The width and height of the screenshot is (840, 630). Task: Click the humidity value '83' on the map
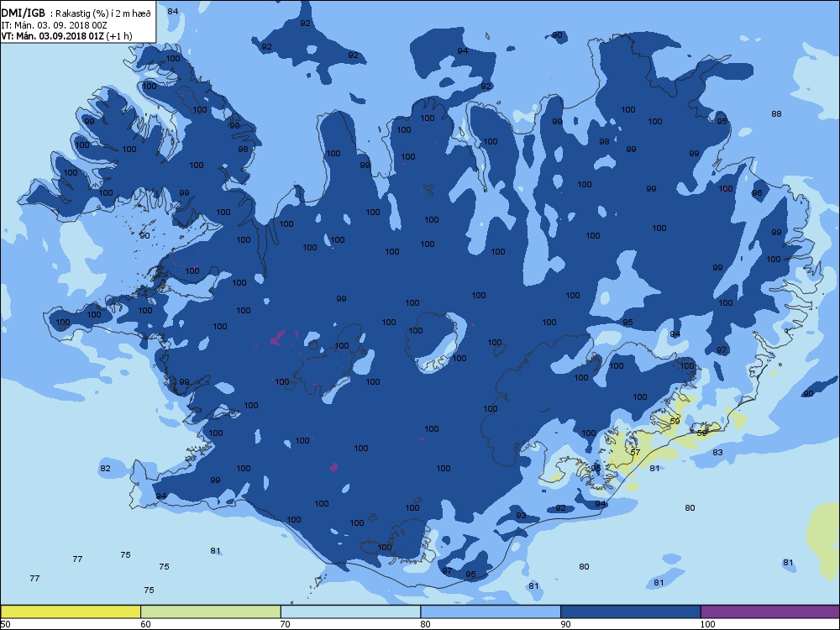[717, 452]
